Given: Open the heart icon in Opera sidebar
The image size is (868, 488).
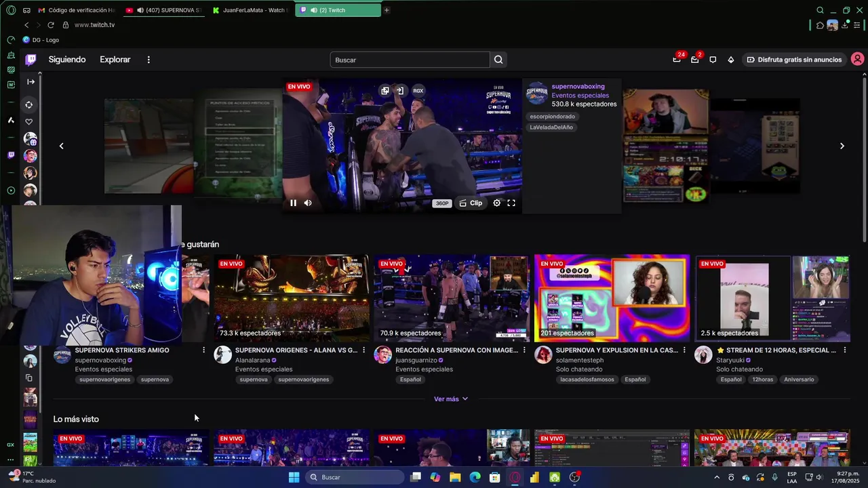Looking at the screenshot, I should (x=28, y=122).
